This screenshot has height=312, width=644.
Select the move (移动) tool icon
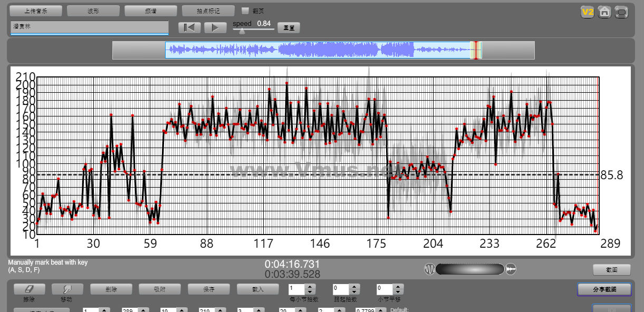[x=67, y=289]
